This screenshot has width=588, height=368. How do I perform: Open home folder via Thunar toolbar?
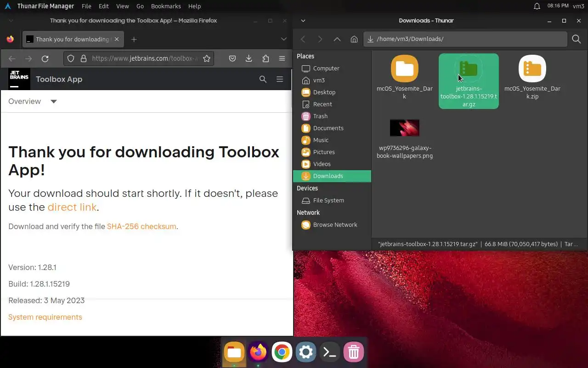(x=354, y=39)
